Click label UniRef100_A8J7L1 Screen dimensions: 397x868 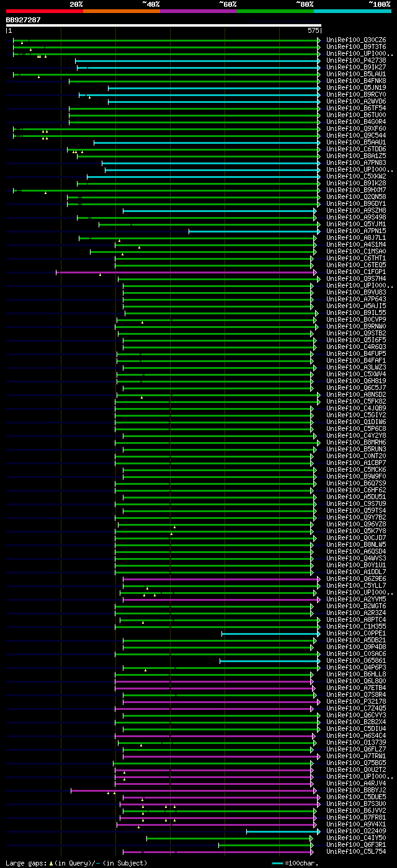(356, 238)
